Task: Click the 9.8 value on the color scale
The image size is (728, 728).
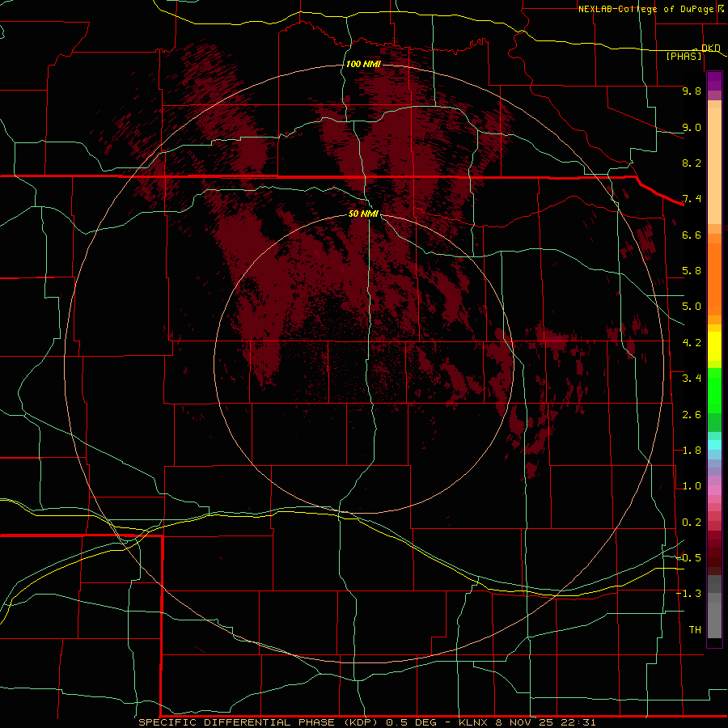Action: pos(692,91)
